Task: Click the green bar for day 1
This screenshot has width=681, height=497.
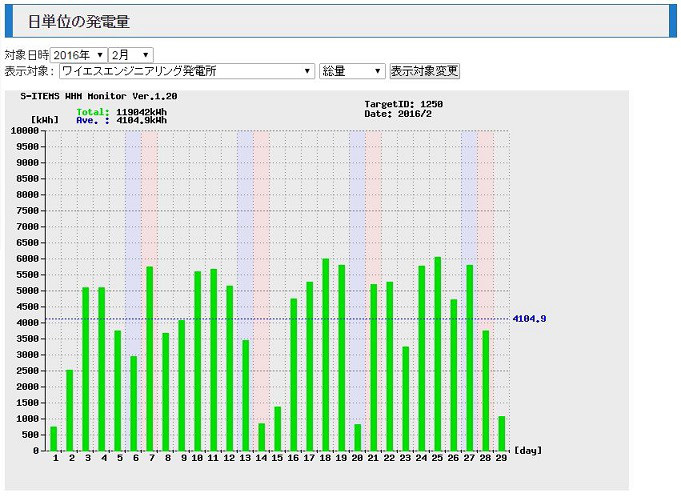Action: pos(54,439)
